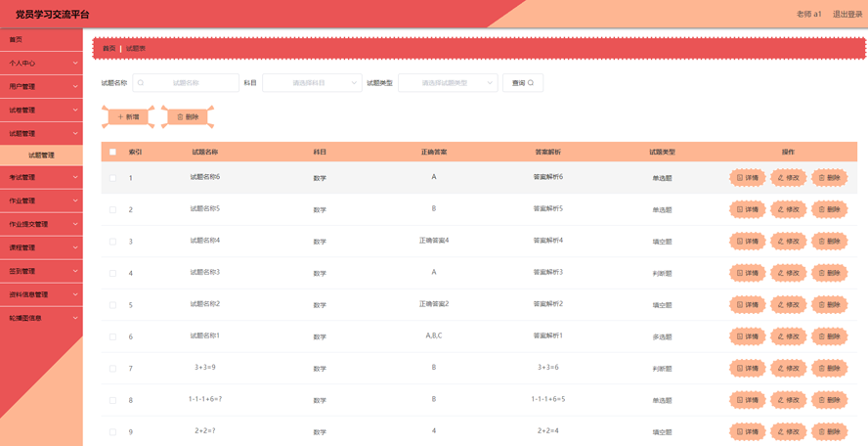Click 修改 for row 试题名称5
Viewport: 868px width, 446px height.
(x=788, y=209)
